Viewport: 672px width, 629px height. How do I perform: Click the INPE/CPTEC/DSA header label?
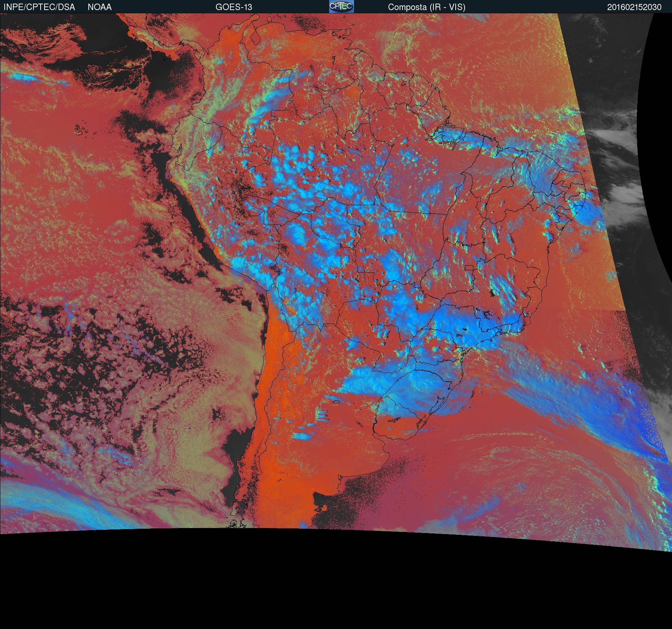pos(39,7)
